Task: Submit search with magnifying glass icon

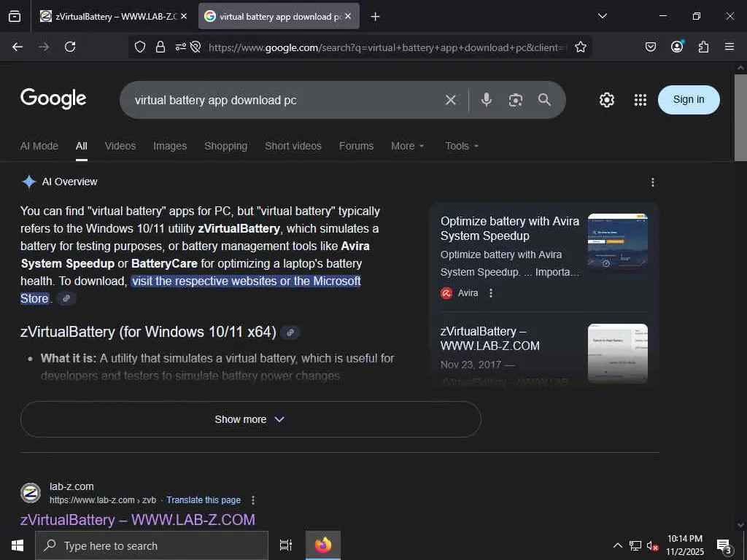Action: click(x=544, y=99)
